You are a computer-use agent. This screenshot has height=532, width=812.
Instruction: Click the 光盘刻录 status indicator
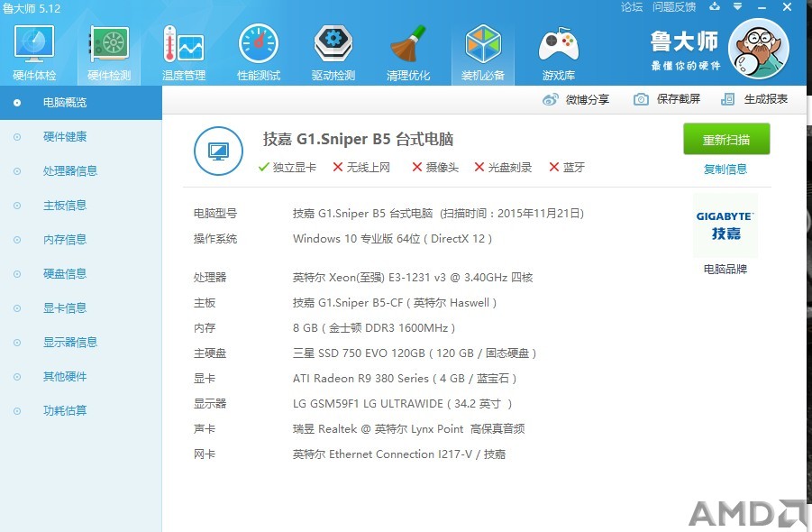click(x=504, y=168)
